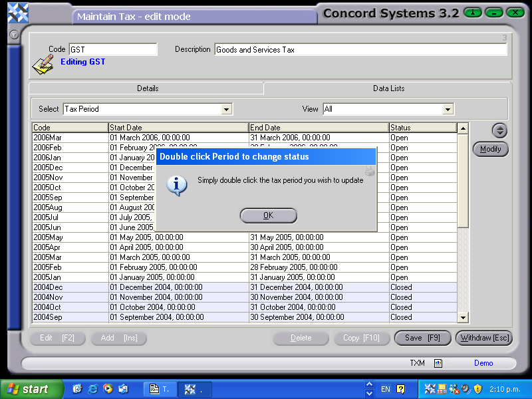Screen dimensions: 532x399
Task: Click the up/down arrows icon above Modify button
Action: tap(499, 130)
